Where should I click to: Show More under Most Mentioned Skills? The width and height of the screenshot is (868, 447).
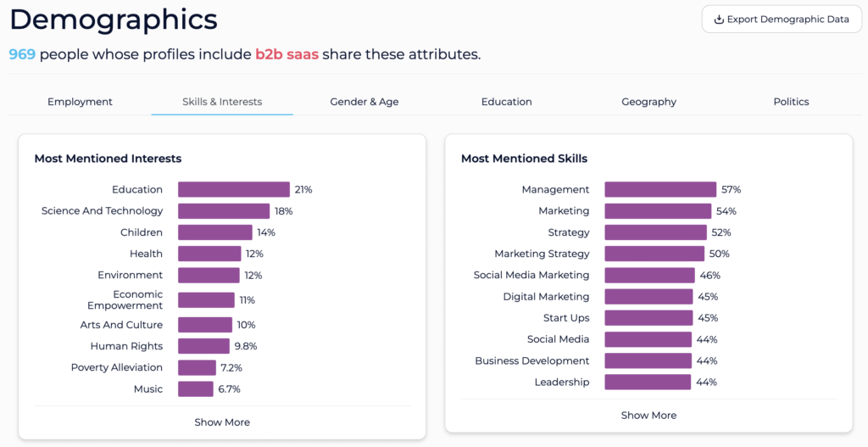(648, 416)
